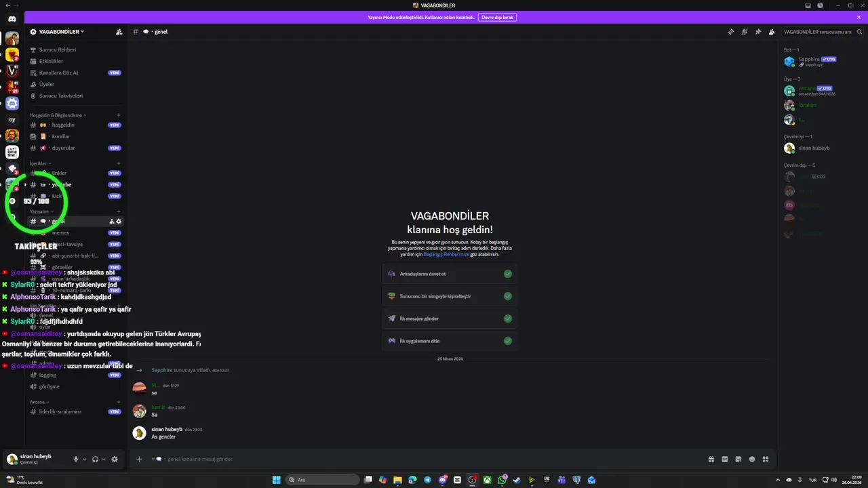Click 'Arkadaşlarını davet et' checklist item
Image resolution: width=868 pixels, height=488 pixels.
450,274
